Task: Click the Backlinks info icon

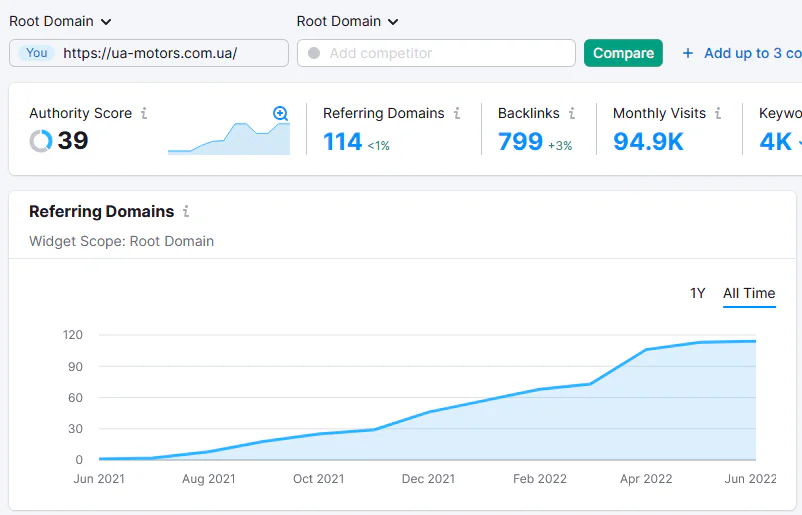Action: (x=572, y=113)
